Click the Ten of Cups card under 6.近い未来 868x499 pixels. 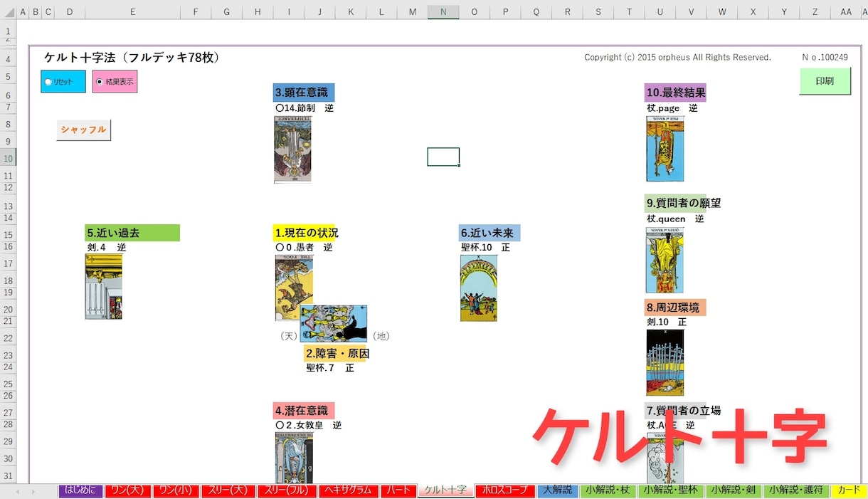479,288
